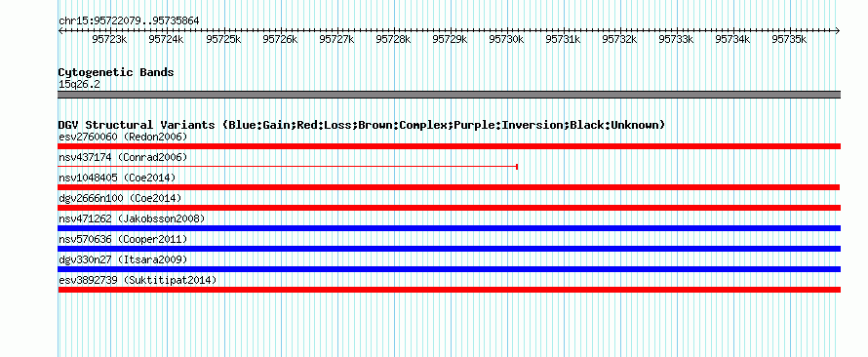868x357 pixels.
Task: Click the 95724k ruler position
Action: tap(167, 39)
